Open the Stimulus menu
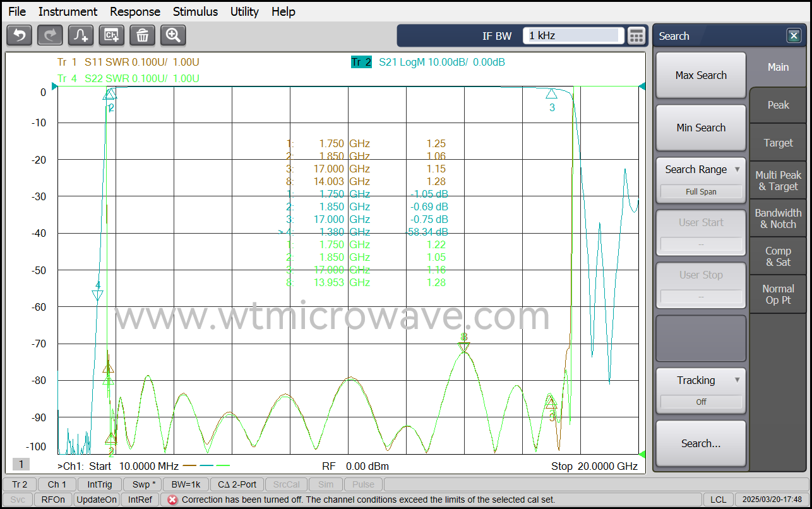812x509 pixels. 195,11
